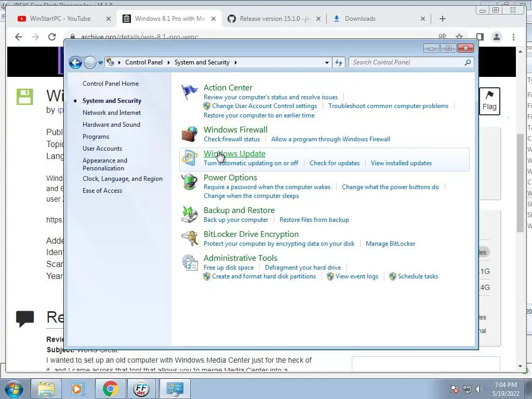Click the Control Panel icon in address bar
The width and height of the screenshot is (532, 399).
pyautogui.click(x=110, y=62)
